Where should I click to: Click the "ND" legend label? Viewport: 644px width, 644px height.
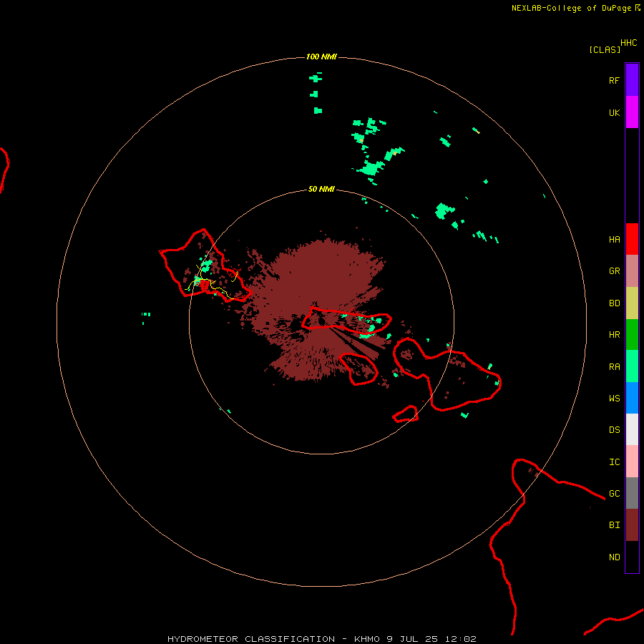click(614, 557)
